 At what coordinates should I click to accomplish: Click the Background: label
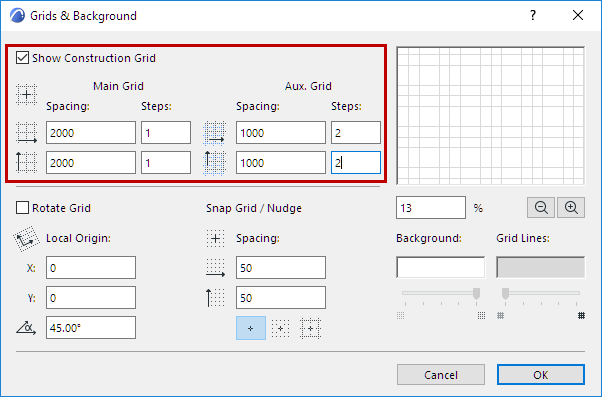[x=429, y=238]
